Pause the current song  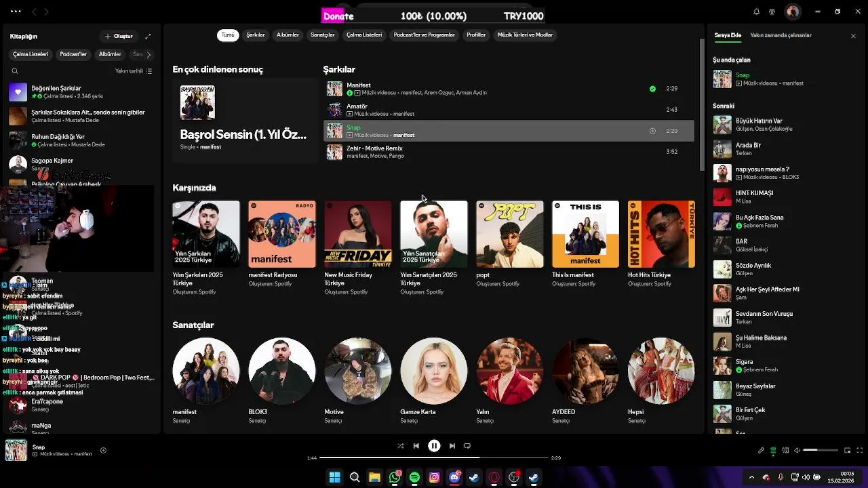tap(434, 446)
